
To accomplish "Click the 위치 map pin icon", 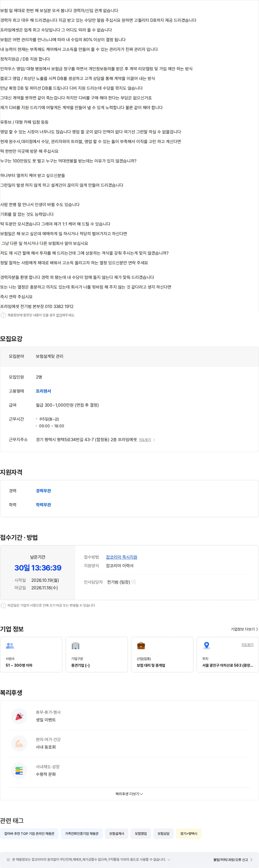I will click(x=207, y=646).
